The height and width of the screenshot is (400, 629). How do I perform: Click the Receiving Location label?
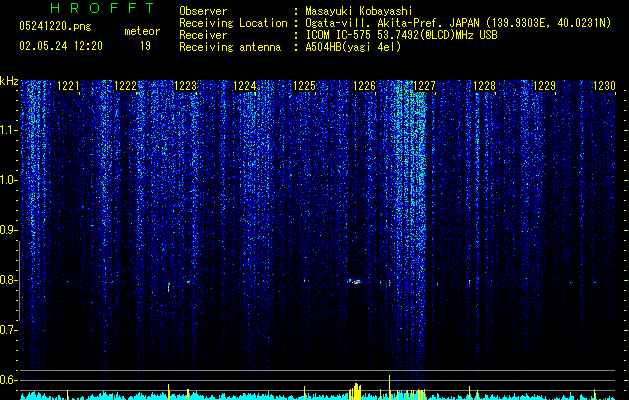pos(233,23)
